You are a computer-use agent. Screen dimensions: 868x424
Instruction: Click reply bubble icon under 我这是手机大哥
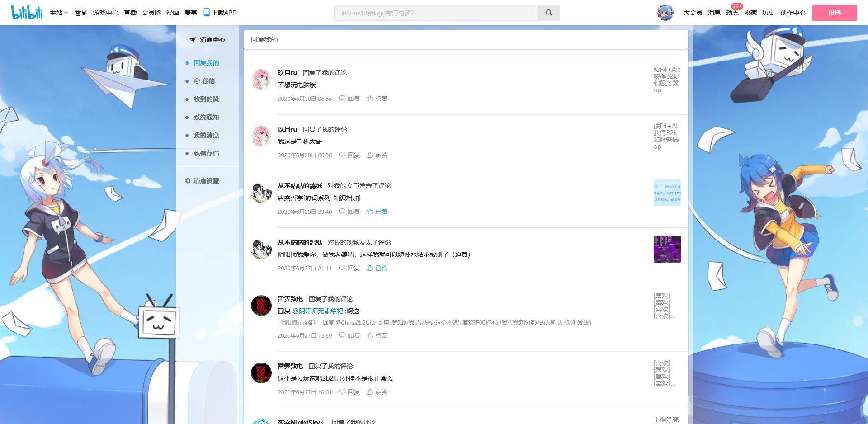342,155
